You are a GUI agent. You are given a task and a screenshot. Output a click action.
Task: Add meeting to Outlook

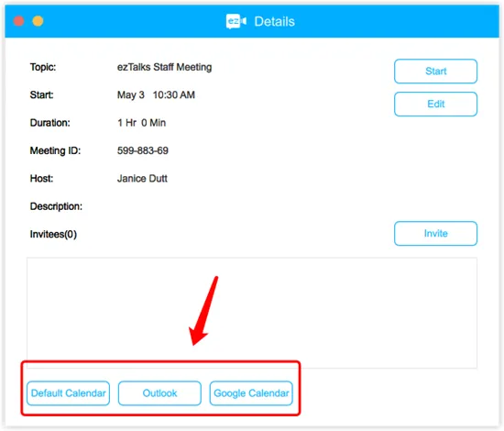coord(159,393)
